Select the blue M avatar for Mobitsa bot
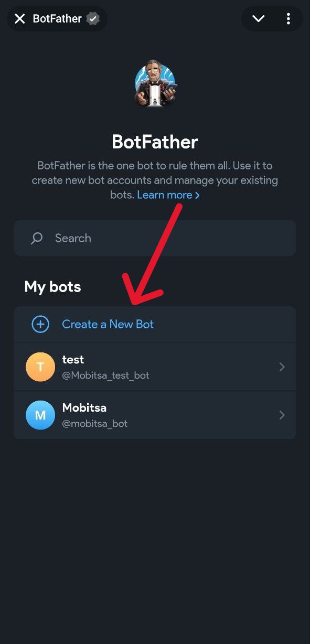310x644 pixels. (x=40, y=415)
